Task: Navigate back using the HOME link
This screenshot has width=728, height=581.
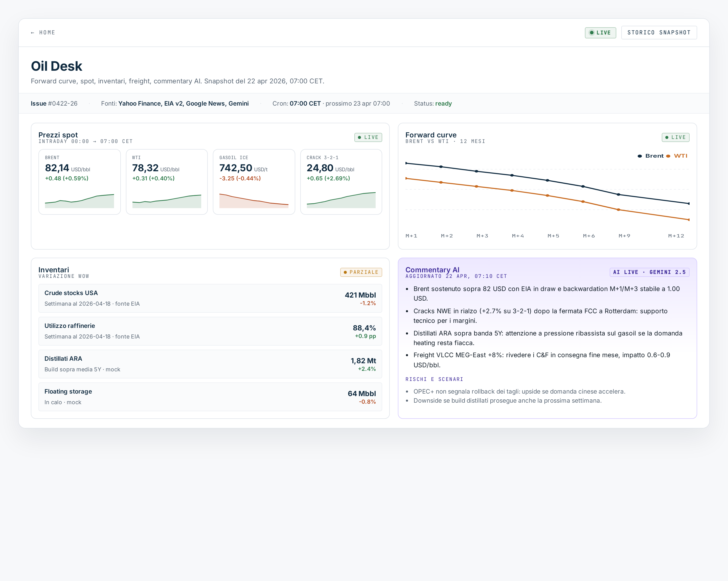Action: tap(43, 32)
